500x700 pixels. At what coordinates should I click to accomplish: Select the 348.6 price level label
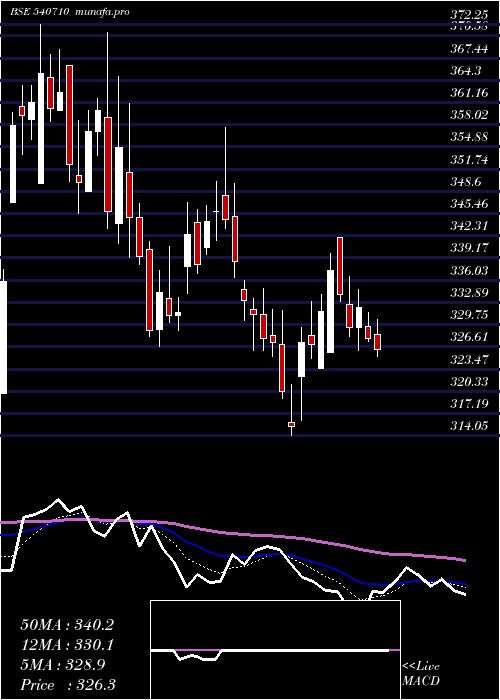coord(466,182)
